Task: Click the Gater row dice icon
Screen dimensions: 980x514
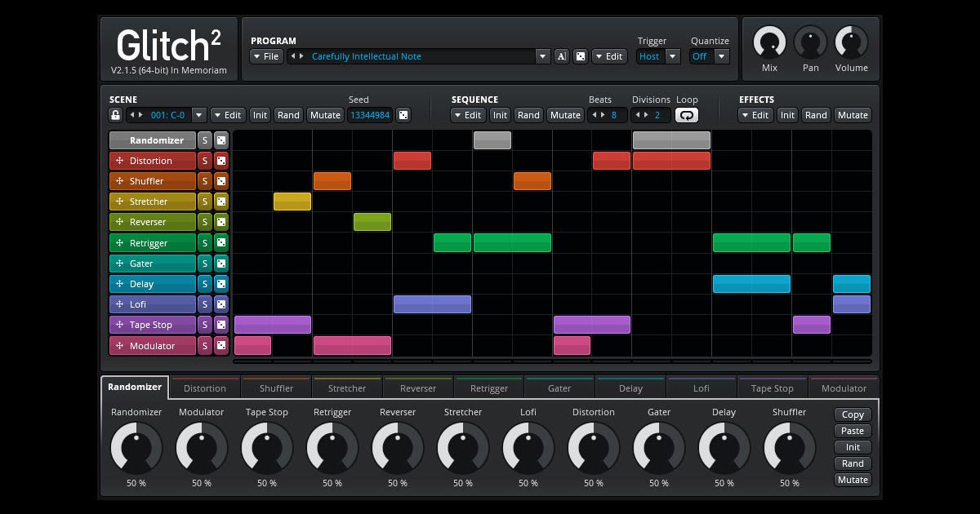Action: click(x=221, y=264)
